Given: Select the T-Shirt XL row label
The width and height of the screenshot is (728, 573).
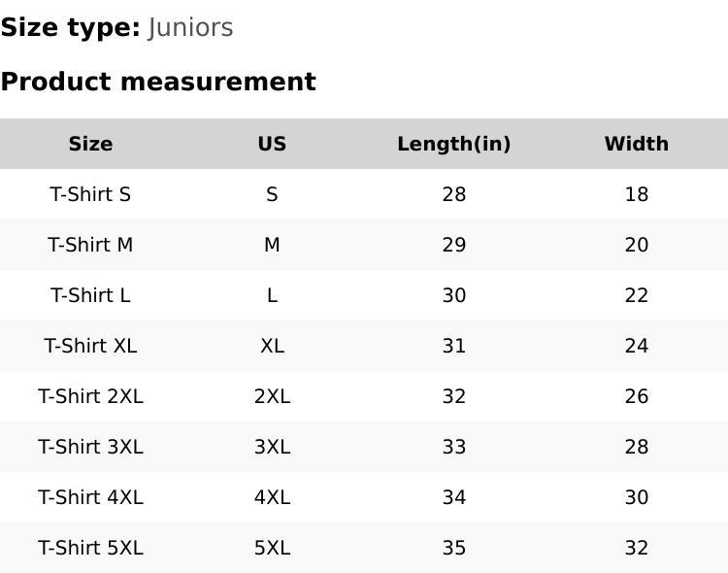Looking at the screenshot, I should 90,346.
